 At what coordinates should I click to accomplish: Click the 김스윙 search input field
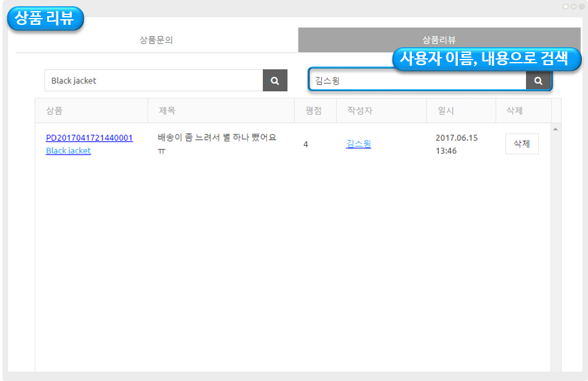(417, 81)
